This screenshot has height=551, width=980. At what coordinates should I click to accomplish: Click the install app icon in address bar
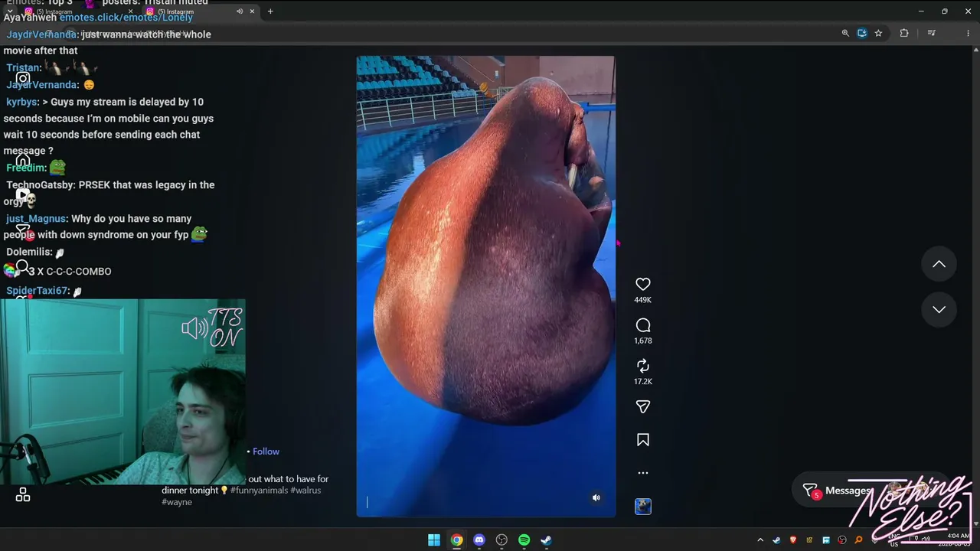pos(862,33)
